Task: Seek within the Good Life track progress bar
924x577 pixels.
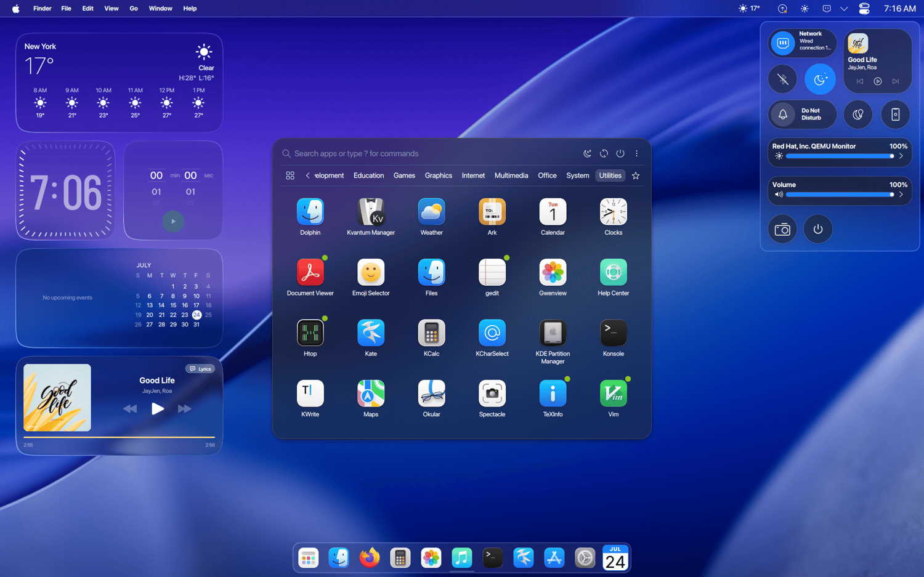Action: pos(119,437)
